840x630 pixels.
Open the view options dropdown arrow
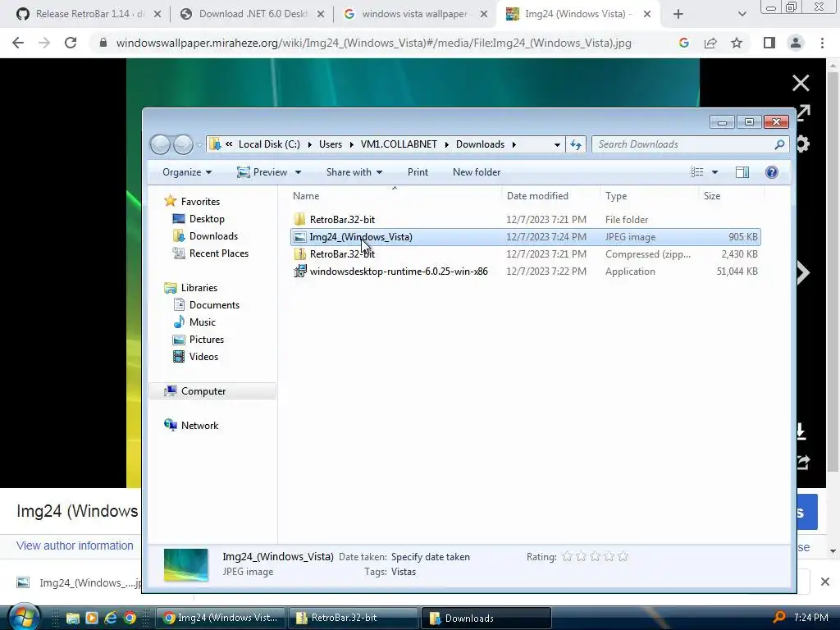click(714, 172)
